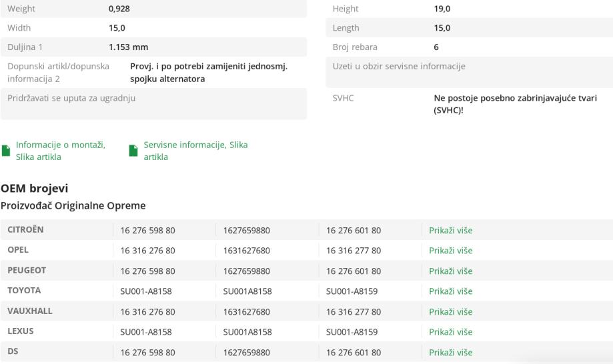Show more OEM numbers for LEXUS
Image resolution: width=613 pixels, height=364 pixels.
point(450,332)
